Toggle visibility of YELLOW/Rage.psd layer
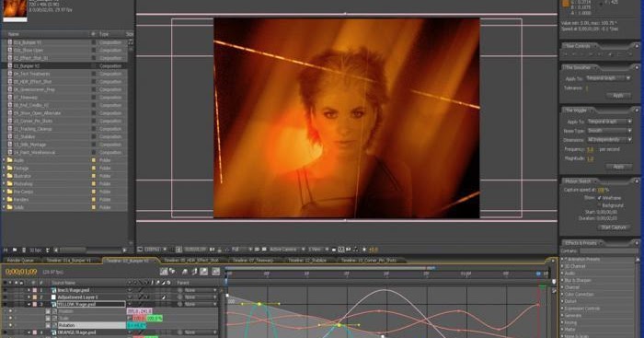 point(6,304)
